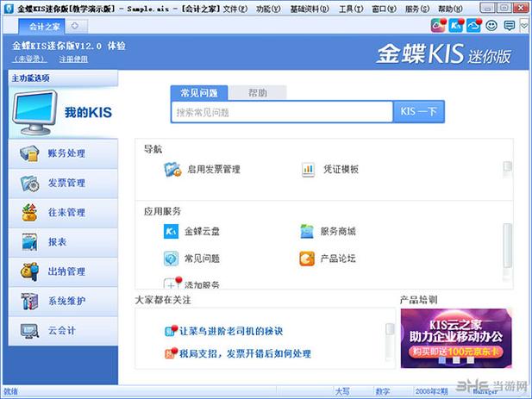532x399 pixels.
Task: Open the 工具 menu
Action: pyautogui.click(x=351, y=9)
